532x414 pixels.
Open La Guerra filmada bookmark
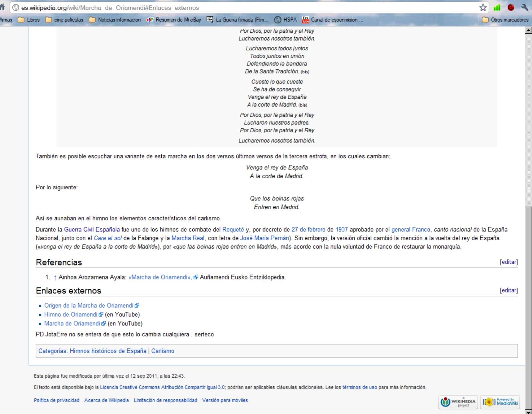pos(237,20)
